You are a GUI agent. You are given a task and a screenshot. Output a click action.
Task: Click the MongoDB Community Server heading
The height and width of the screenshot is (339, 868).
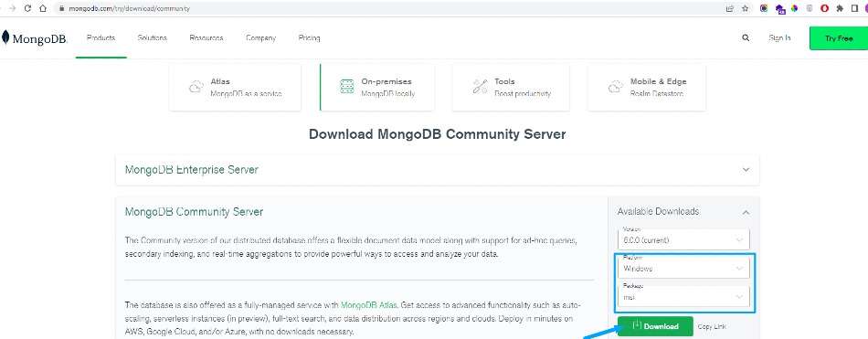tap(195, 212)
